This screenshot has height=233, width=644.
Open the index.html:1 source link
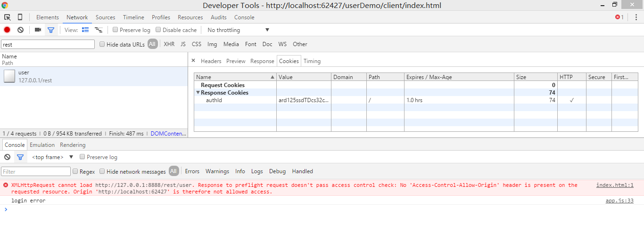pyautogui.click(x=614, y=185)
